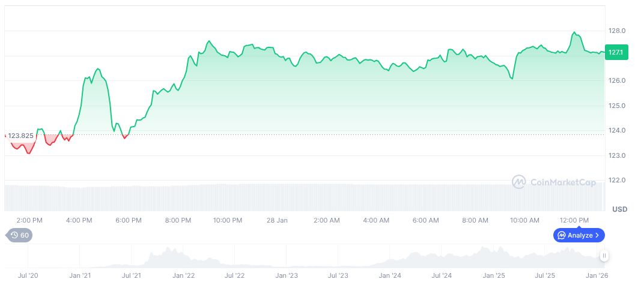Click the USD currency label
The image size is (644, 282).
coord(619,209)
